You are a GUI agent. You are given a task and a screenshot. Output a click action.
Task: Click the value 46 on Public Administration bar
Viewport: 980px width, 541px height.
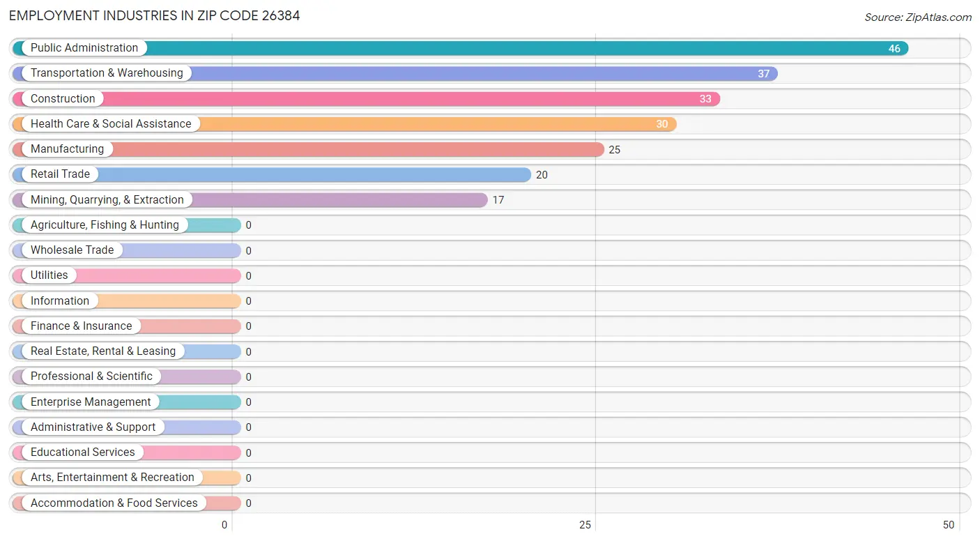point(894,49)
